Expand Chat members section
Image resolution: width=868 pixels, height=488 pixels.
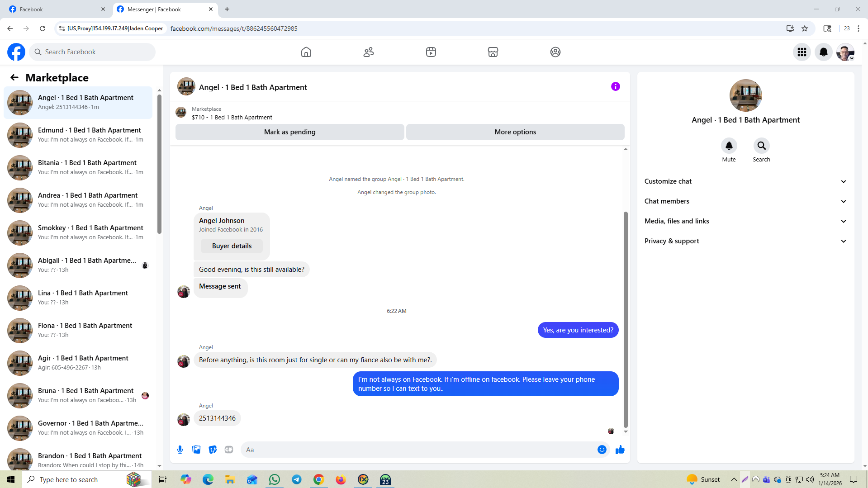(x=745, y=201)
